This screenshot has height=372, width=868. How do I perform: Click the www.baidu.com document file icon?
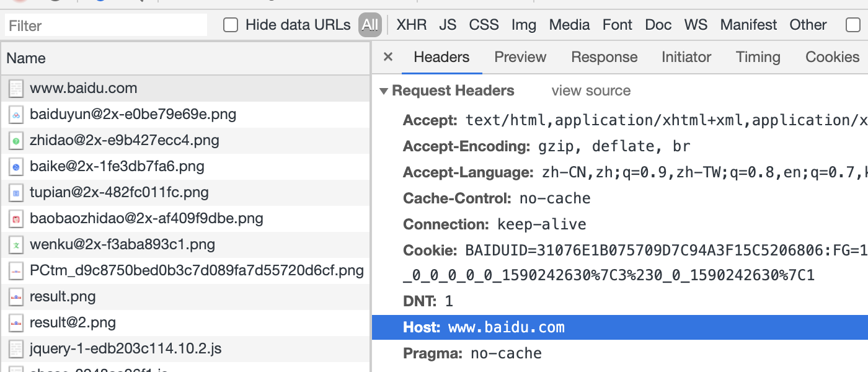tap(16, 88)
